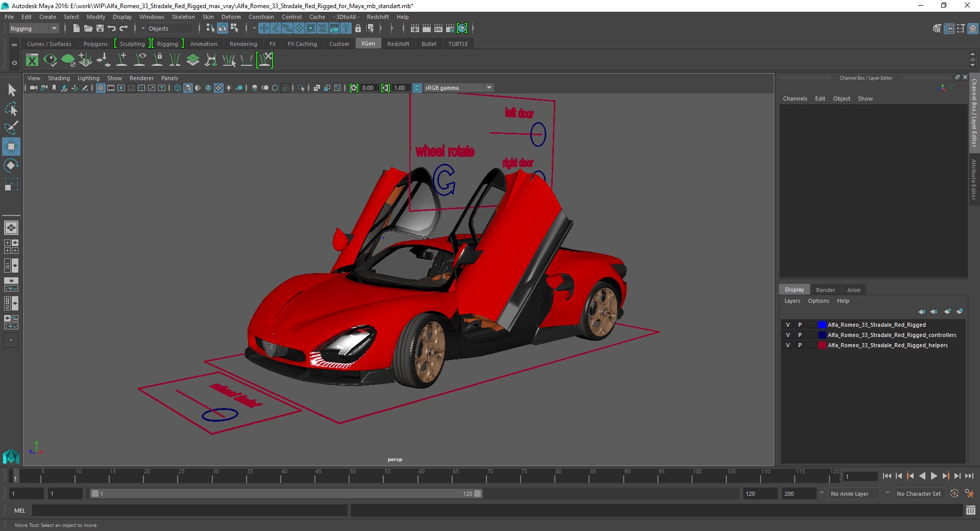Open the Render settings icon
This screenshot has width=980, height=531.
point(450,29)
